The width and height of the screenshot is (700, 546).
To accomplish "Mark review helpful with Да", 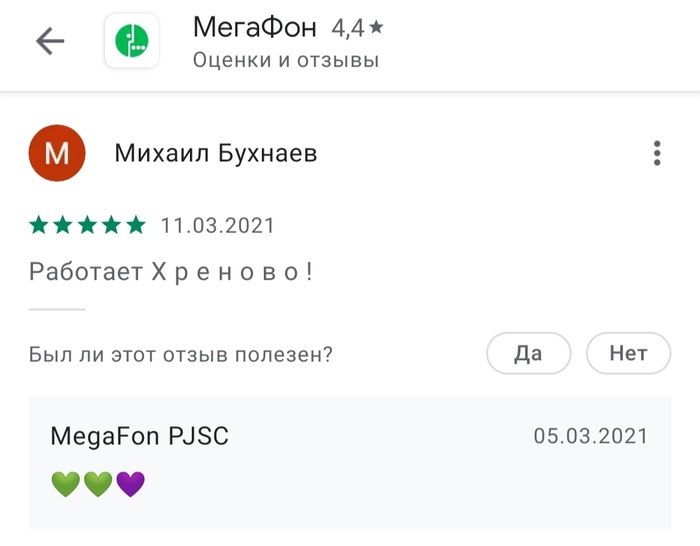I will [x=528, y=353].
